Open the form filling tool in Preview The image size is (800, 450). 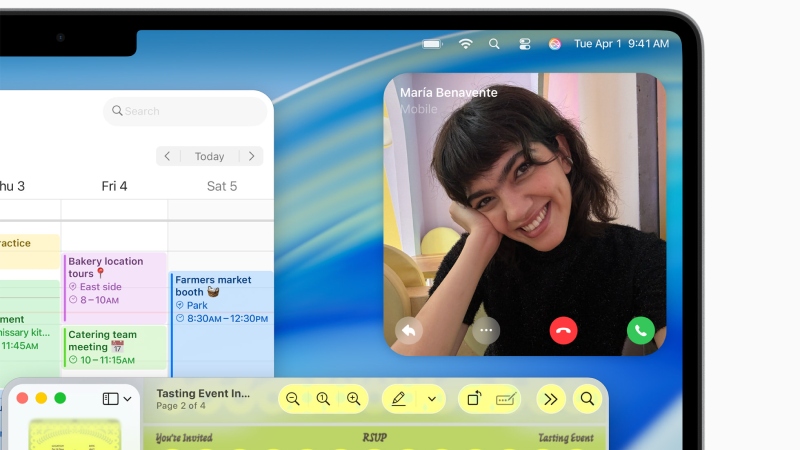click(505, 399)
